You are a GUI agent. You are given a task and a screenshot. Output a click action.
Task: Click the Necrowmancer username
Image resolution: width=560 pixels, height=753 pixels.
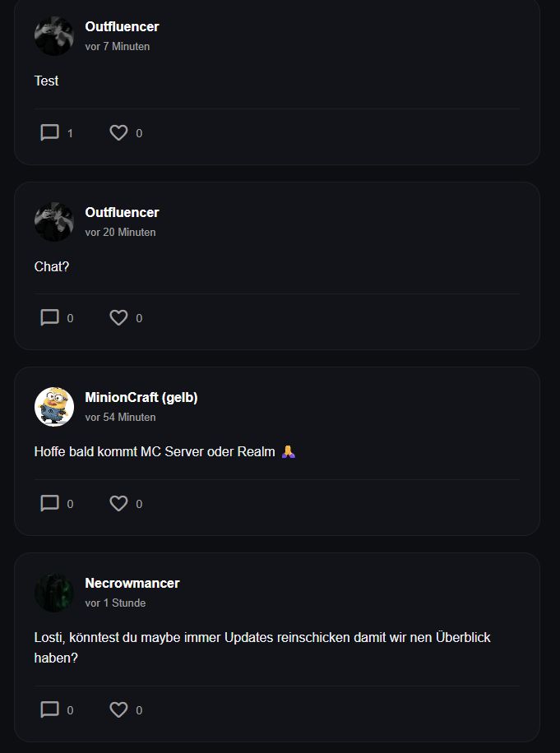[x=132, y=583]
